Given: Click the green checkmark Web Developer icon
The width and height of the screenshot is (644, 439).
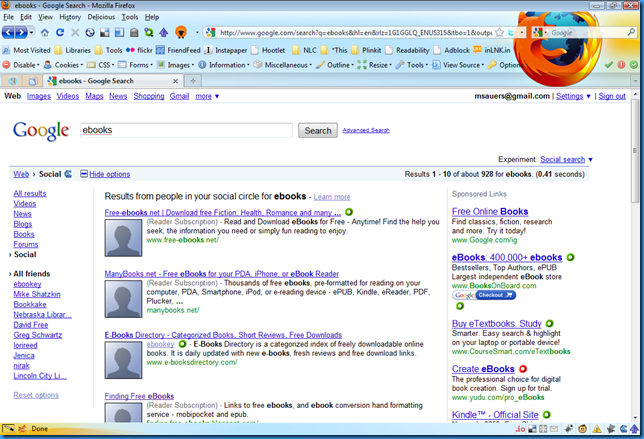Looking at the screenshot, I should tap(609, 64).
